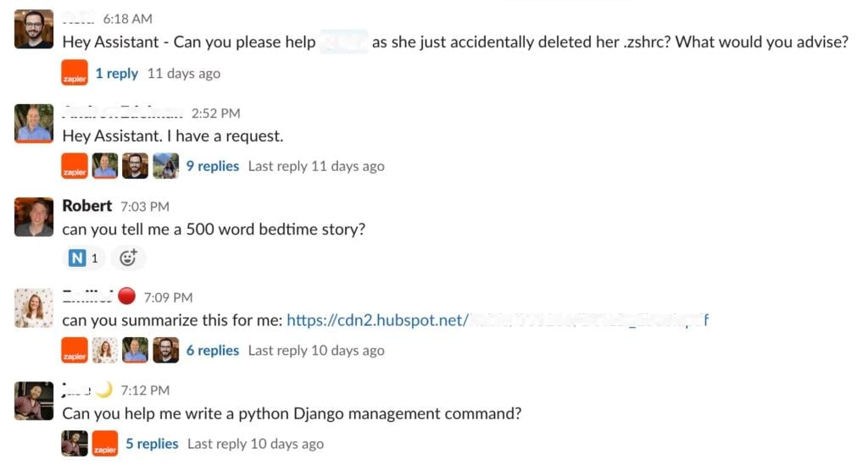Expand the 9 replies thread
Viewport: 868px width, 465px height.
[x=212, y=166]
